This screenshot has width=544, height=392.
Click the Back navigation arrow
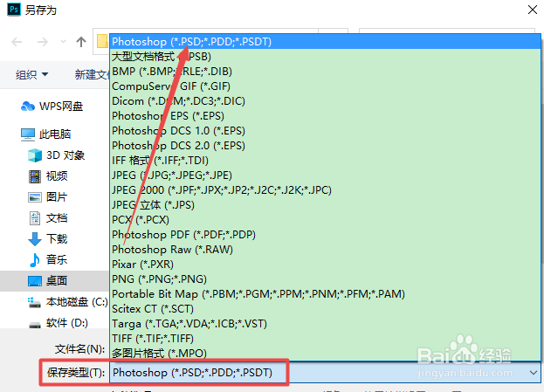click(x=17, y=42)
